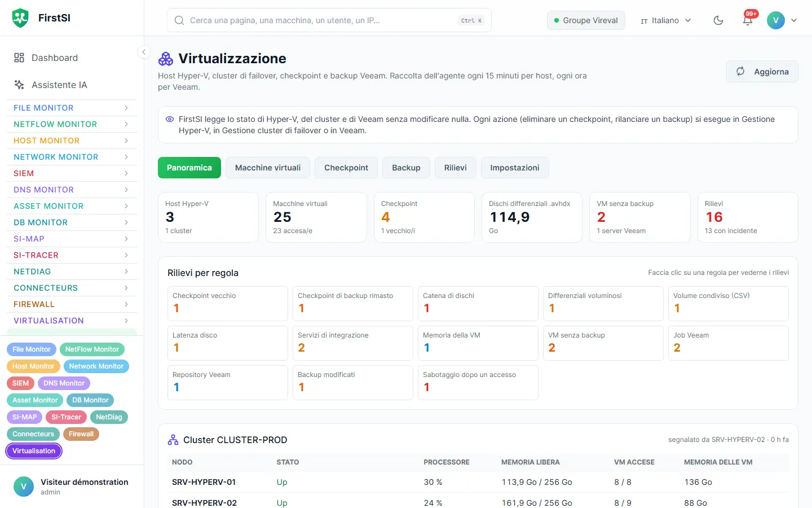Open the Job Veeam rule card
Screen dimensions: 812x508
click(x=729, y=343)
